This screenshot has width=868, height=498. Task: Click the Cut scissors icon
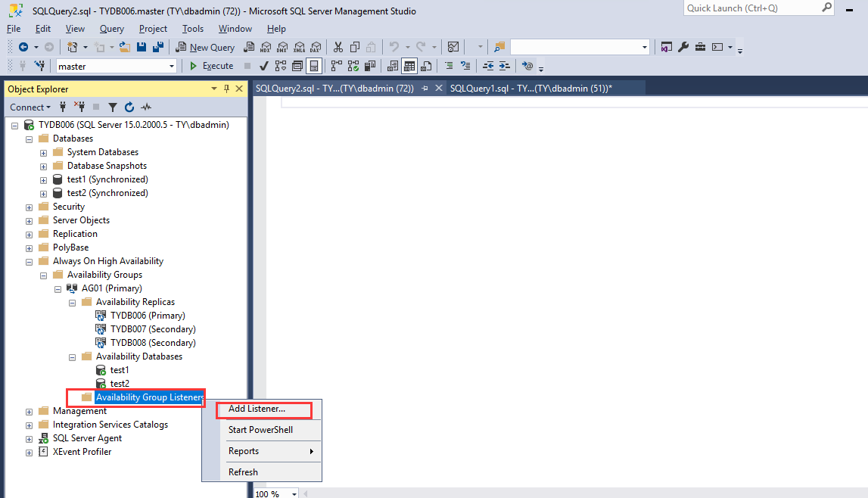click(338, 48)
